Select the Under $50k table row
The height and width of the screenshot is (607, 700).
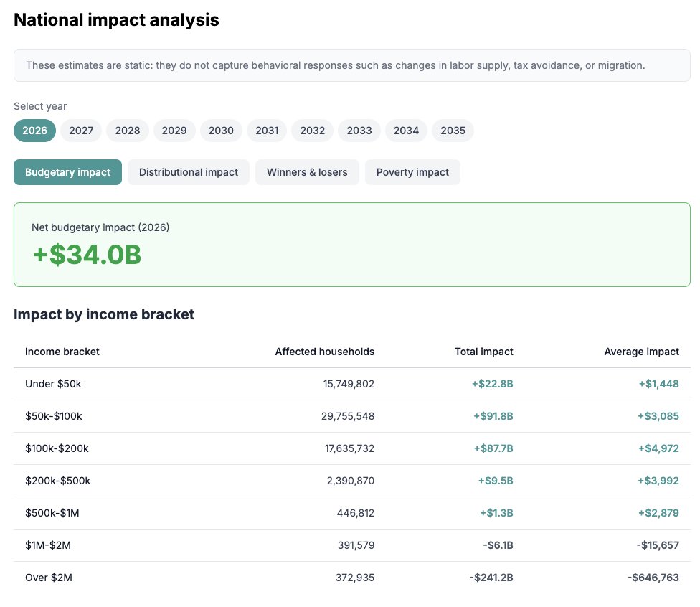[351, 384]
